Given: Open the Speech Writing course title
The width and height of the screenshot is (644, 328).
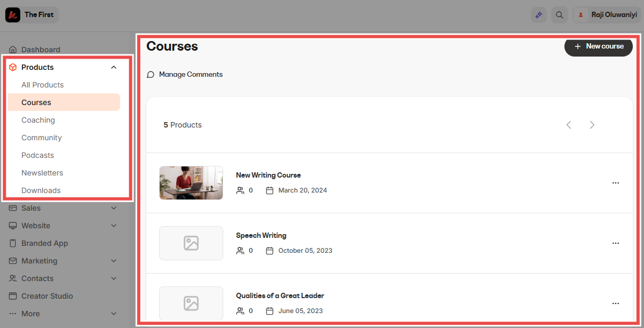Looking at the screenshot, I should pos(261,235).
